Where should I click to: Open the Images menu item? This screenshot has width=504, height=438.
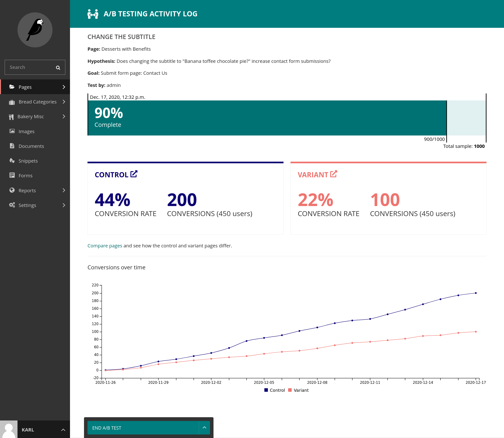point(35,131)
